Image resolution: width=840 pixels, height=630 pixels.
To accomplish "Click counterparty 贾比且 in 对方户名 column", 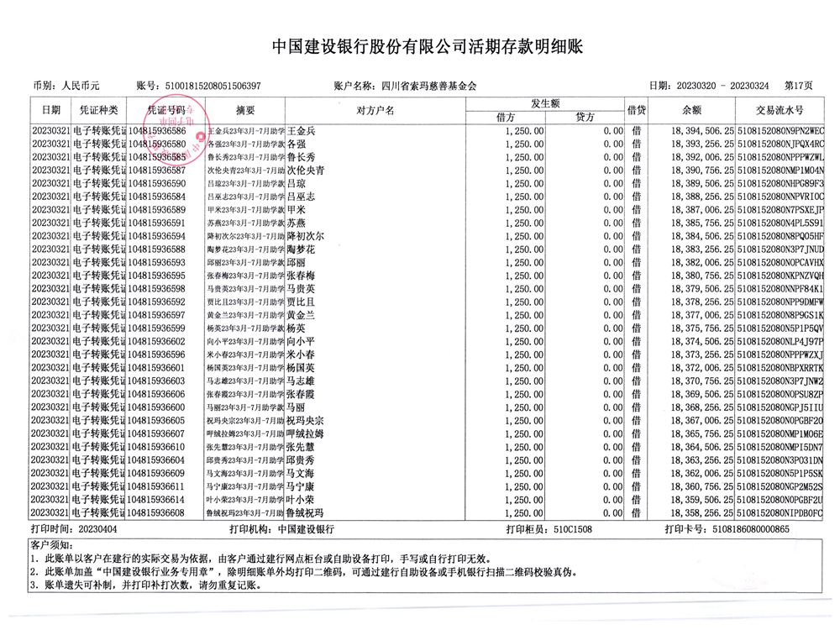I will coord(301,302).
